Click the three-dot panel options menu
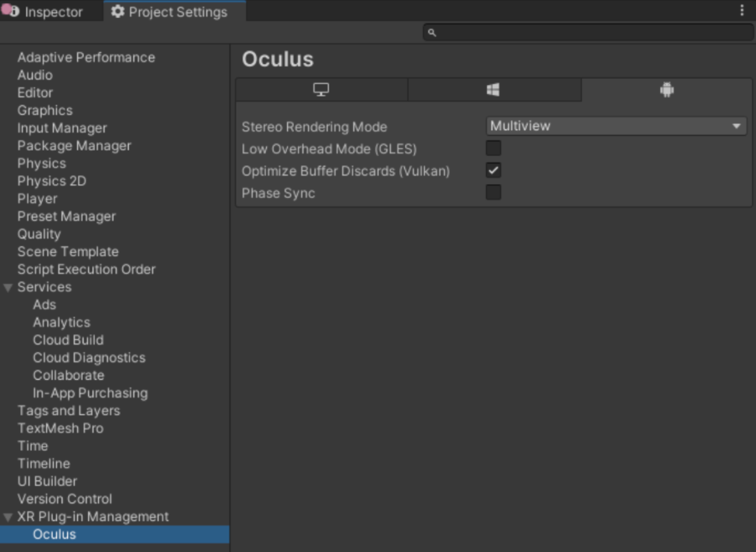 click(741, 11)
